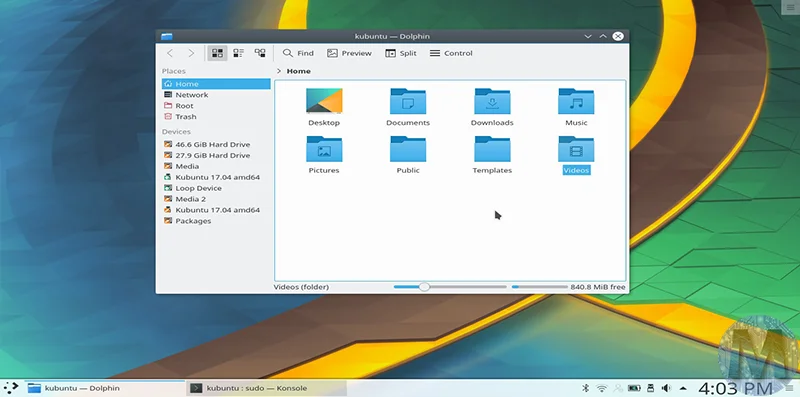Select the Music folder icon
Viewport: 800px width, 397px height.
[576, 101]
